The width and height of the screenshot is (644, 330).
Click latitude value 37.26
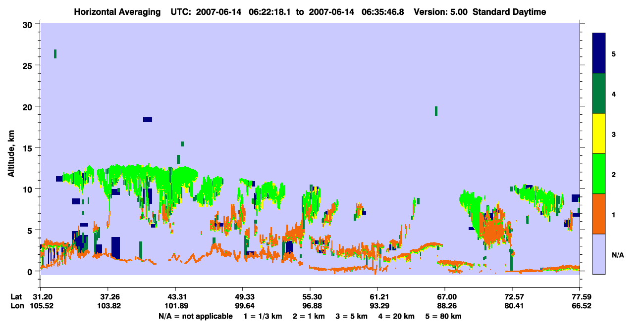[x=107, y=296]
